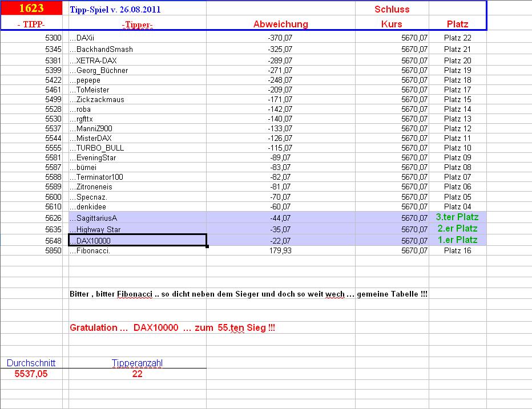Click the -TIPP- column header
532x409 pixels.
tap(31, 24)
